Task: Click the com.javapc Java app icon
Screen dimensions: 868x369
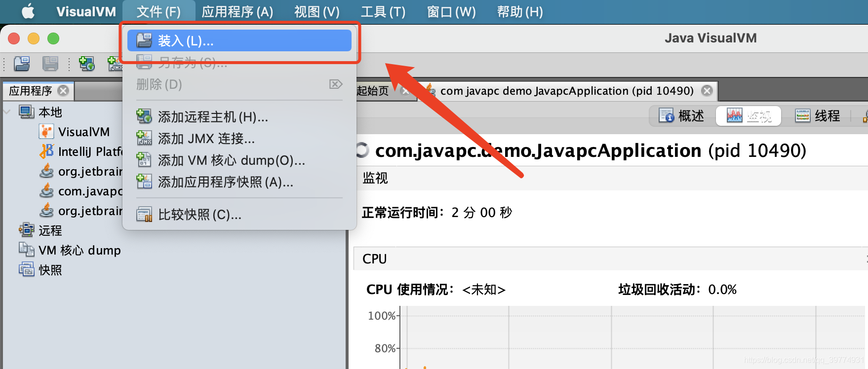Action: (x=46, y=190)
